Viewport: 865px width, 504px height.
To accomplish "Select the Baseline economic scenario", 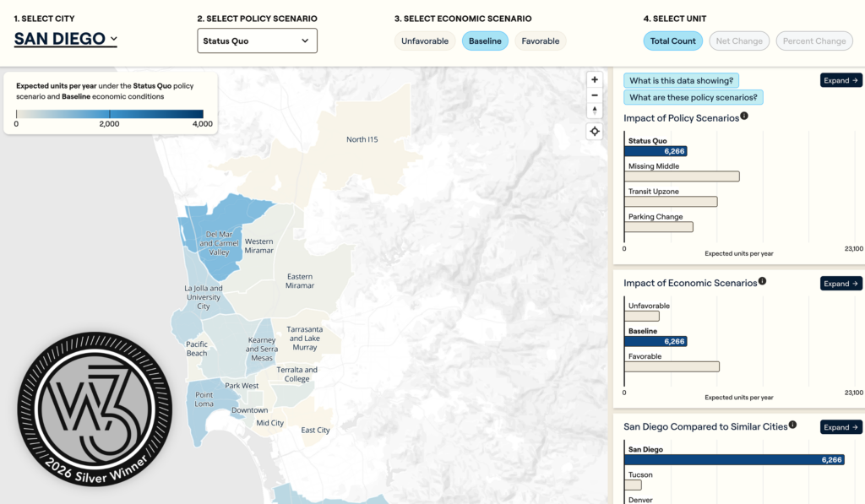I will coord(485,41).
